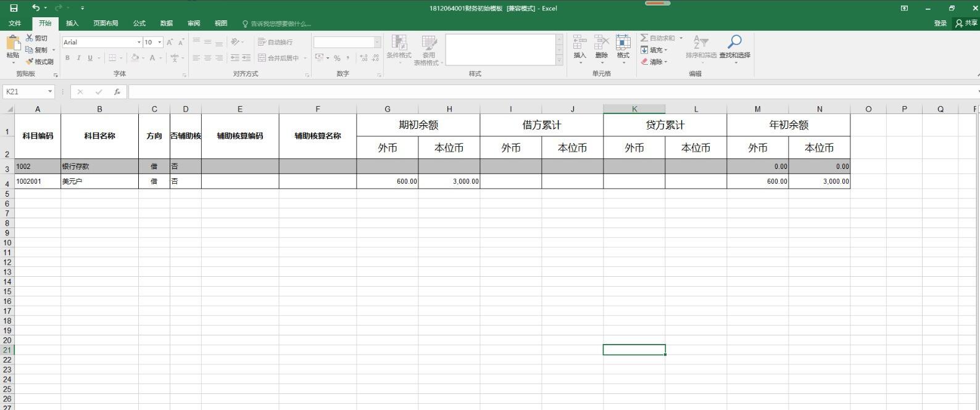Image resolution: width=980 pixels, height=410 pixels.
Task: Click the Tell Me search box
Action: pyautogui.click(x=276, y=23)
